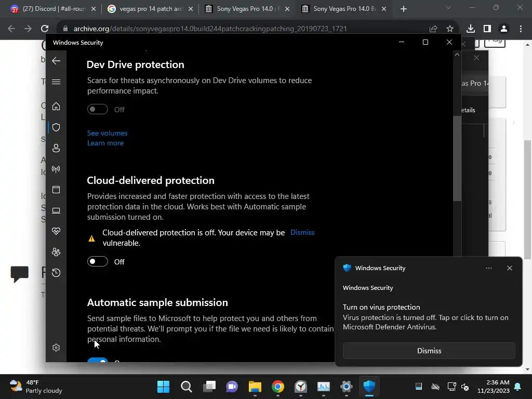Viewport: 532px width, 399px height.
Task: Go back in Windows Security
Action: [56, 61]
